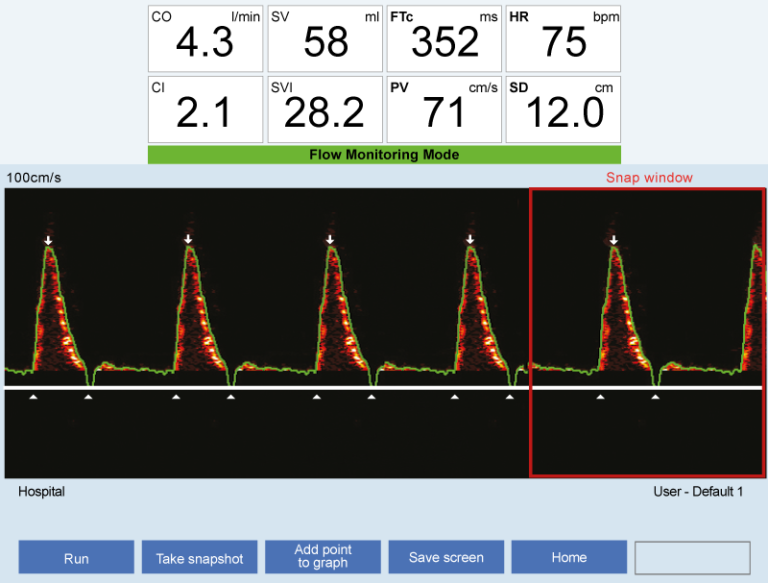
Task: Open the PV peak velocity tile
Action: (x=444, y=109)
